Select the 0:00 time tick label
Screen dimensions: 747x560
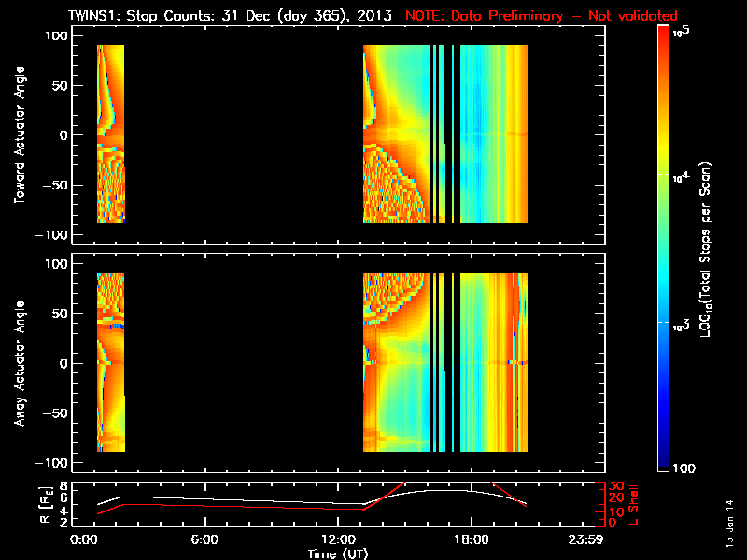[x=83, y=540]
